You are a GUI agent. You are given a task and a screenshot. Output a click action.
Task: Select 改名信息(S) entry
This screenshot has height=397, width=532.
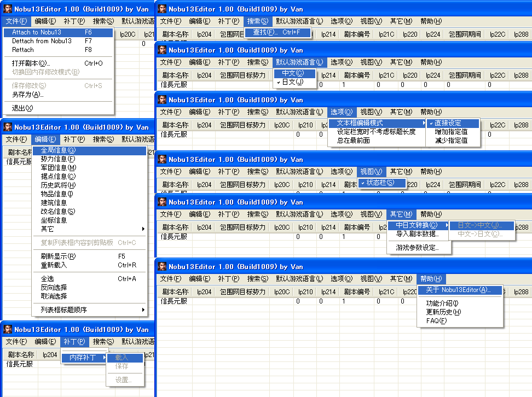(x=90, y=212)
